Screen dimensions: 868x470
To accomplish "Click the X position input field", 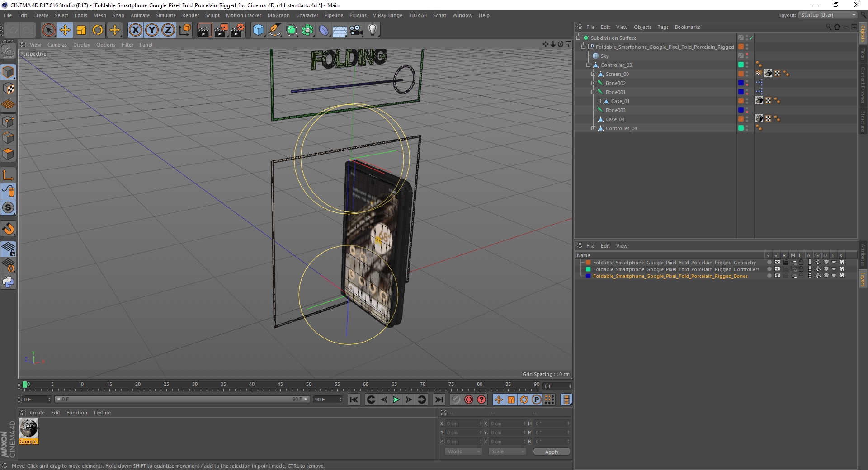I will pos(464,423).
